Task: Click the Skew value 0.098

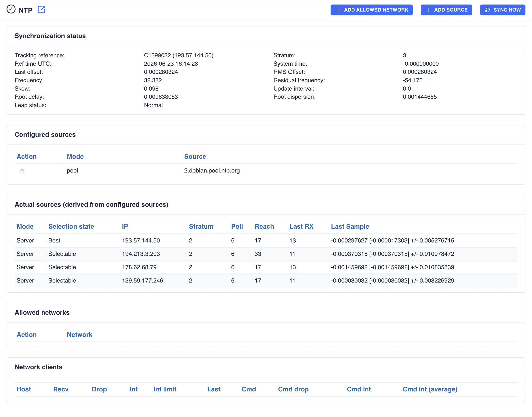Action: coord(151,89)
